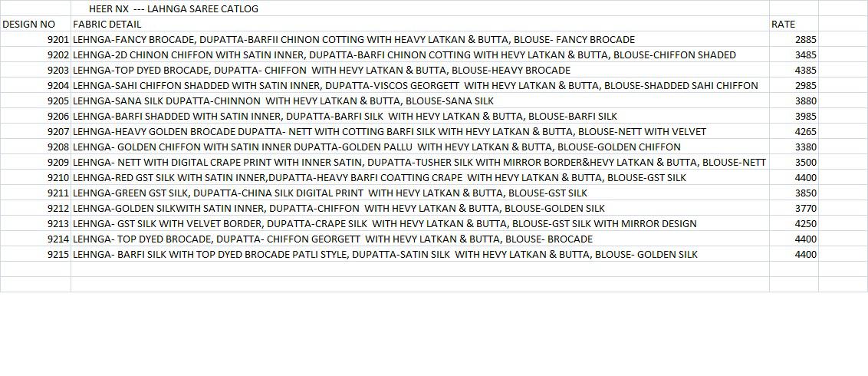Select design number cell 9211

point(58,193)
